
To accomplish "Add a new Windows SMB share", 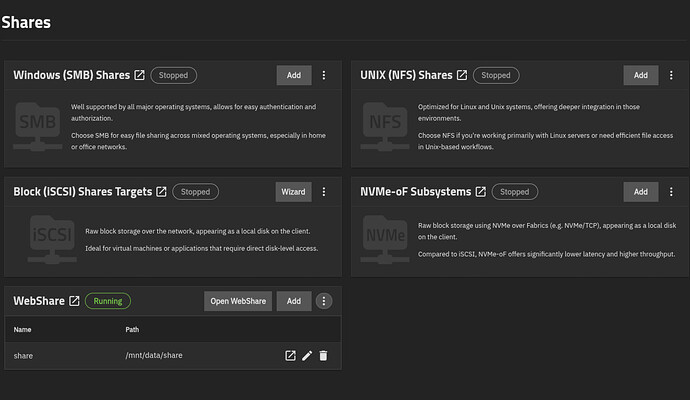I will click(x=294, y=75).
